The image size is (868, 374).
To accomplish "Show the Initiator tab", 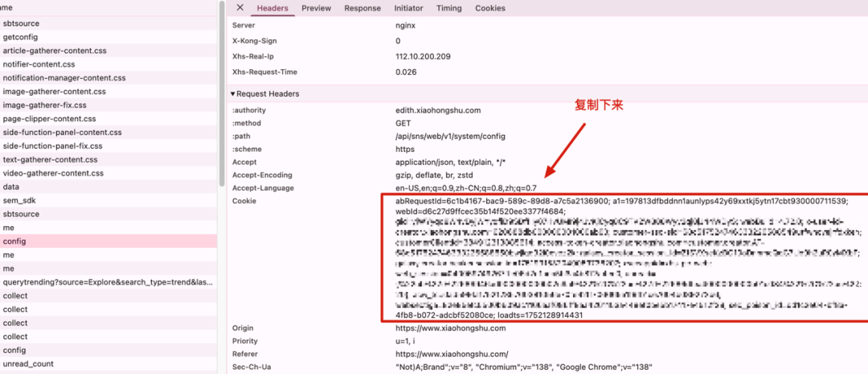I will click(408, 8).
